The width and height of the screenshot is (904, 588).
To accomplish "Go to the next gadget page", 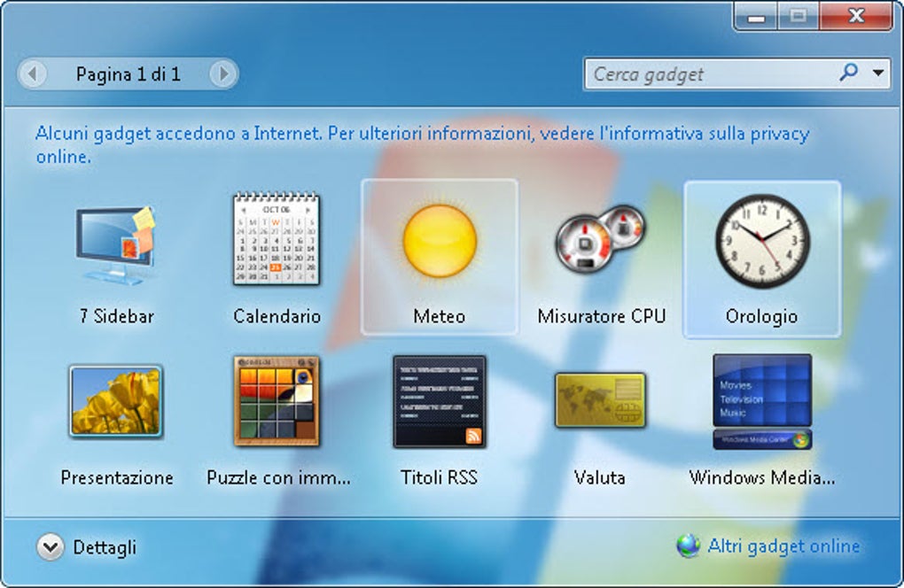I will click(223, 73).
